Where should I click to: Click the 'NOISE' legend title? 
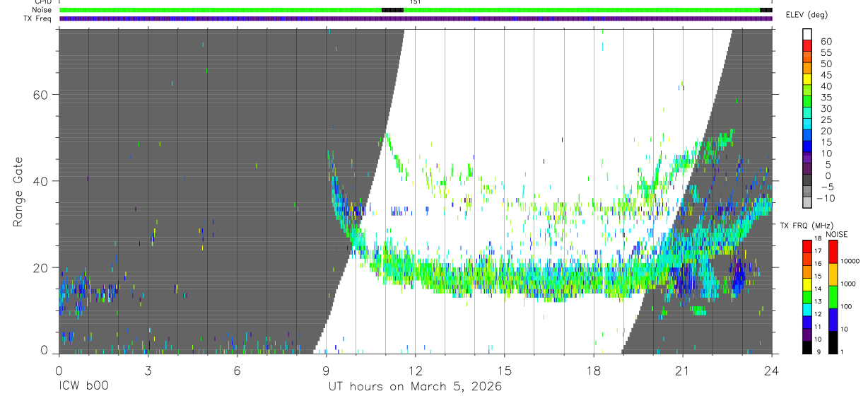[x=838, y=234]
